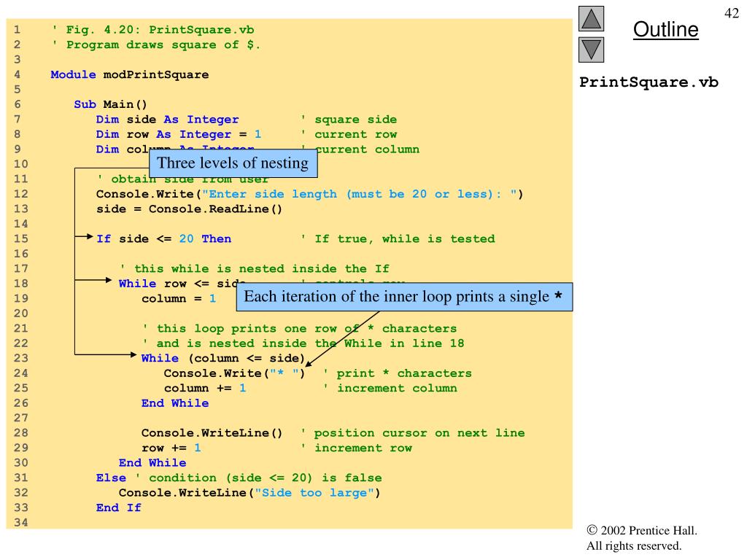This screenshot has width=747, height=560.
Task: Select the PrintSquare.vb file name heading
Action: coord(649,82)
